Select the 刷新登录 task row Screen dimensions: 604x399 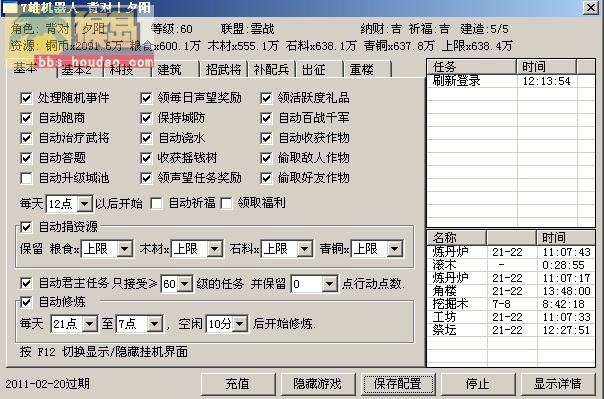pyautogui.click(x=511, y=81)
